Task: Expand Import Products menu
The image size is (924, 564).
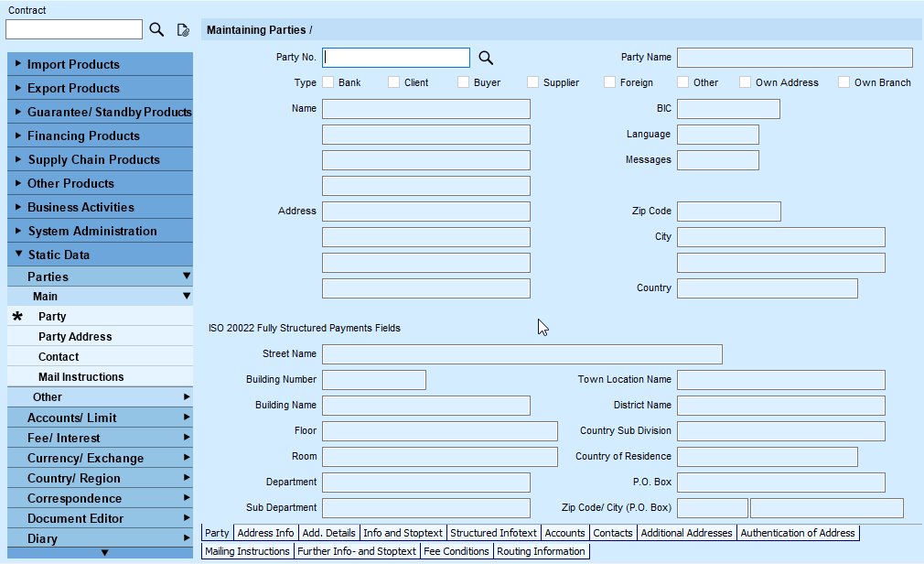Action: tap(101, 64)
